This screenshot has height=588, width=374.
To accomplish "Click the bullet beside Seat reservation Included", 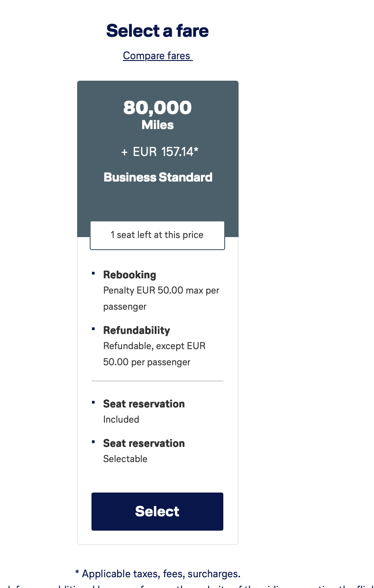I will (x=93, y=402).
